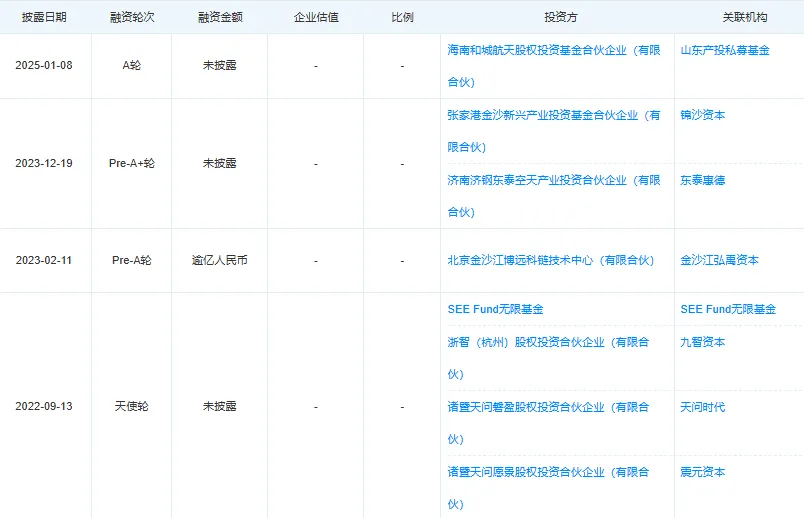Open 浙智（杭州）股权投资合伙企业 investor link
804x518 pixels.
point(548,358)
